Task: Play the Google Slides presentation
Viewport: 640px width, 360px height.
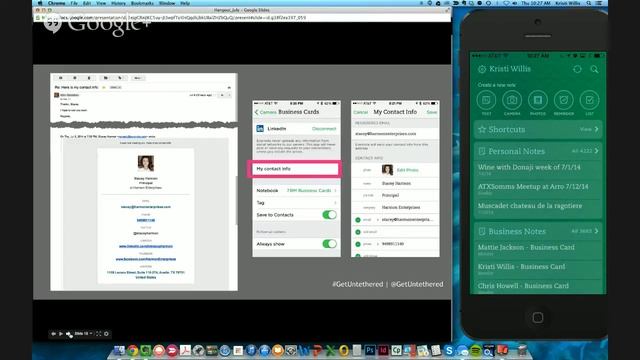Action: click(x=61, y=334)
